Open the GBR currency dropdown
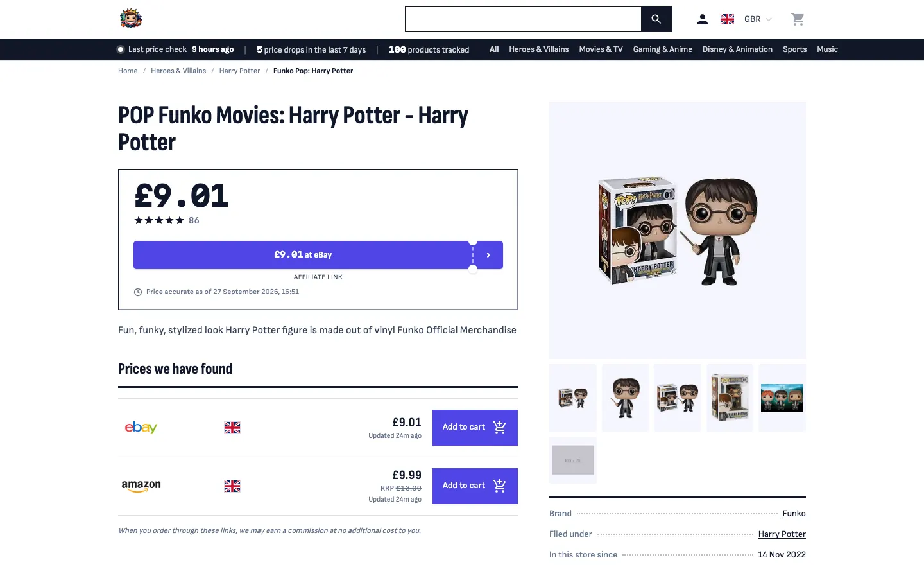Image resolution: width=924 pixels, height=578 pixels. (757, 19)
